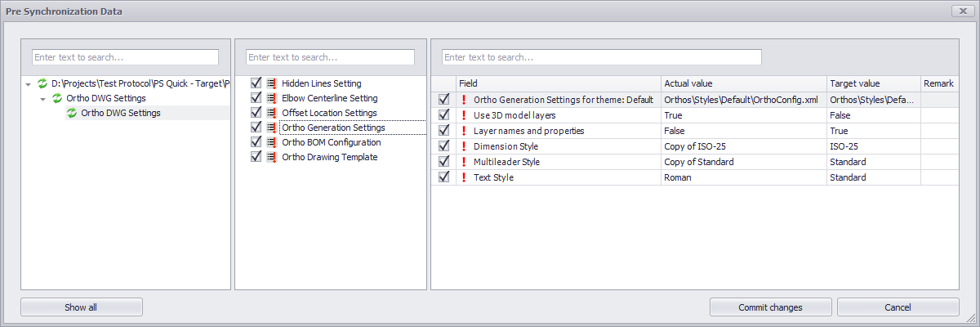Click the red warning icon on the Layer names and properties row

464,131
